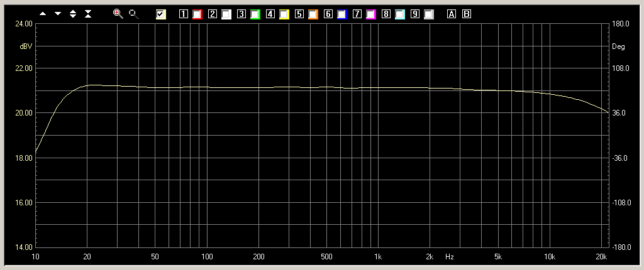
Task: Click the 1k frequency axis label
Action: point(378,257)
